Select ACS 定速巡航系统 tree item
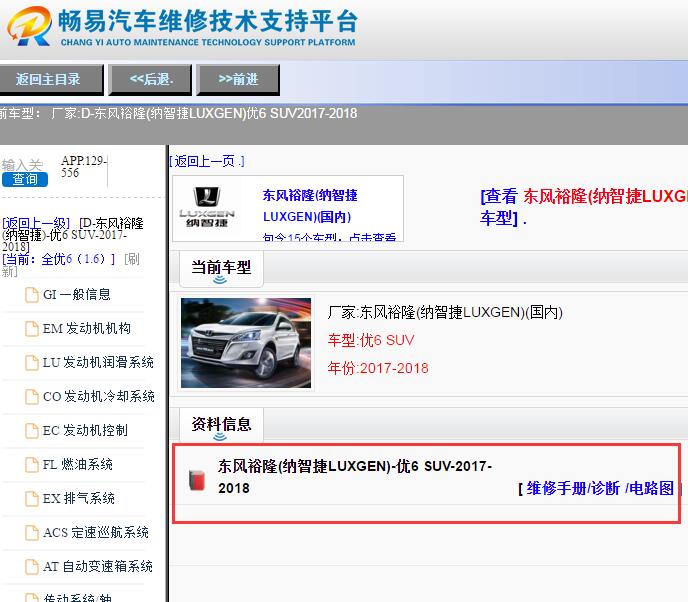Viewport: 688px width, 602px height. pos(96,532)
